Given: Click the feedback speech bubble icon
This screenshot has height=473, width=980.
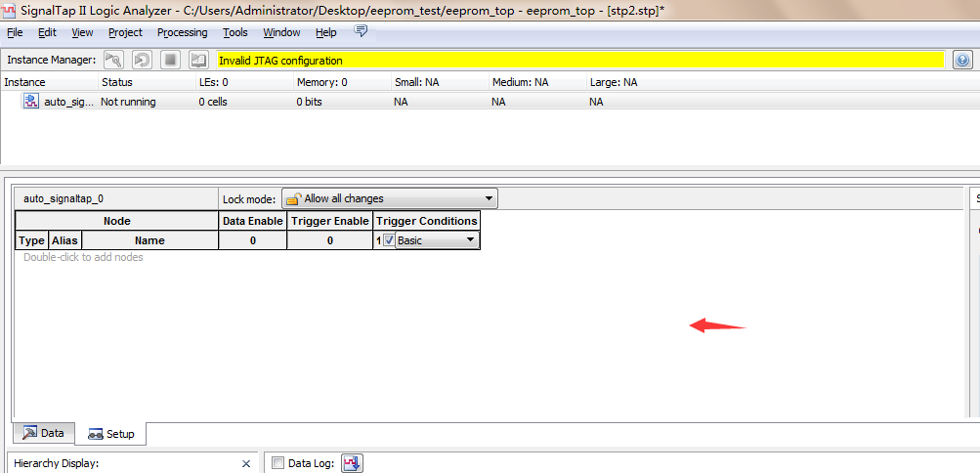Looking at the screenshot, I should point(361,30).
